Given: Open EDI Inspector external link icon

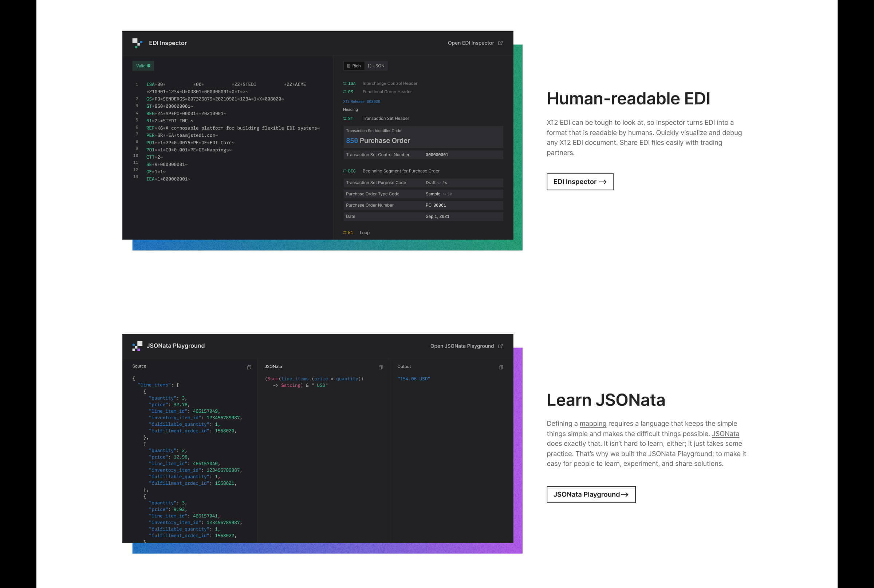Looking at the screenshot, I should 500,43.
